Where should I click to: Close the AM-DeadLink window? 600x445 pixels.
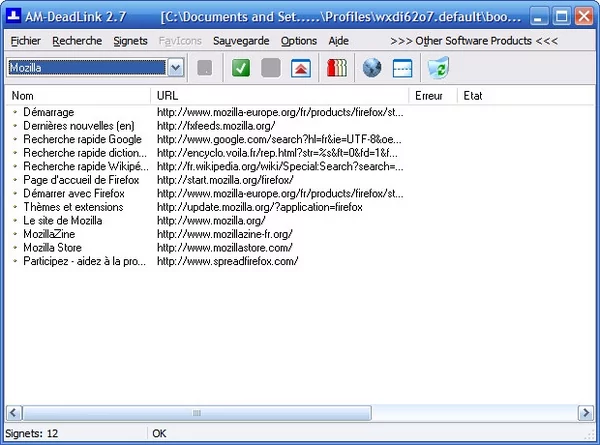click(584, 16)
